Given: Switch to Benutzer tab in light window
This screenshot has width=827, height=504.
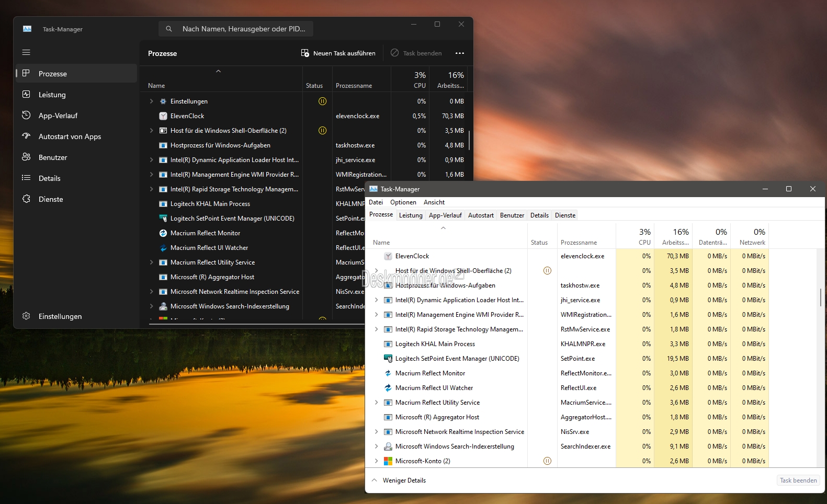Looking at the screenshot, I should [x=512, y=215].
